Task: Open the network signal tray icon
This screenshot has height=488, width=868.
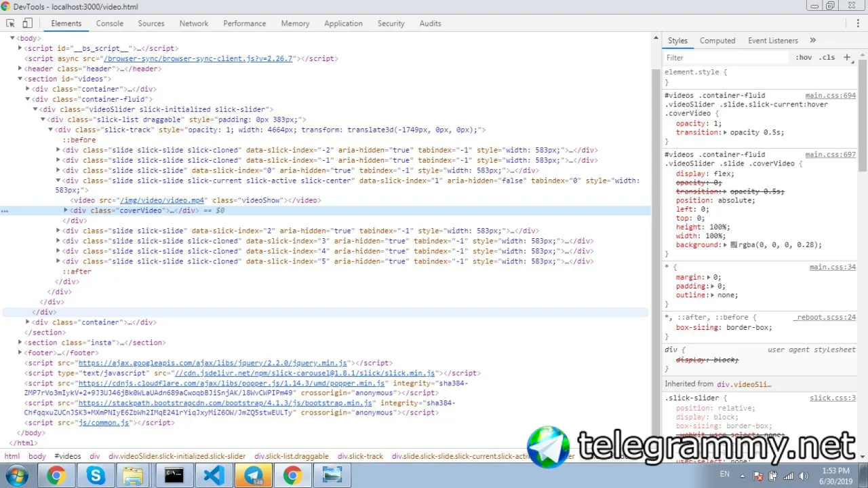Action: 787,476
